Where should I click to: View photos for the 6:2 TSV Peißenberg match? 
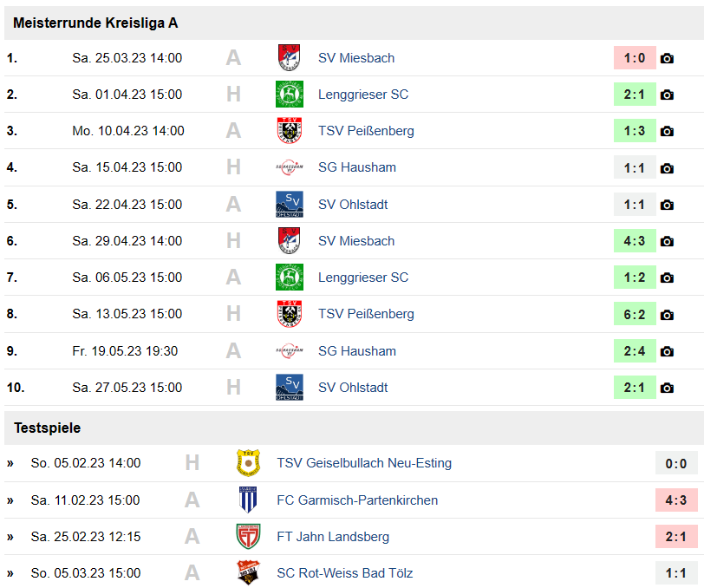(x=667, y=315)
